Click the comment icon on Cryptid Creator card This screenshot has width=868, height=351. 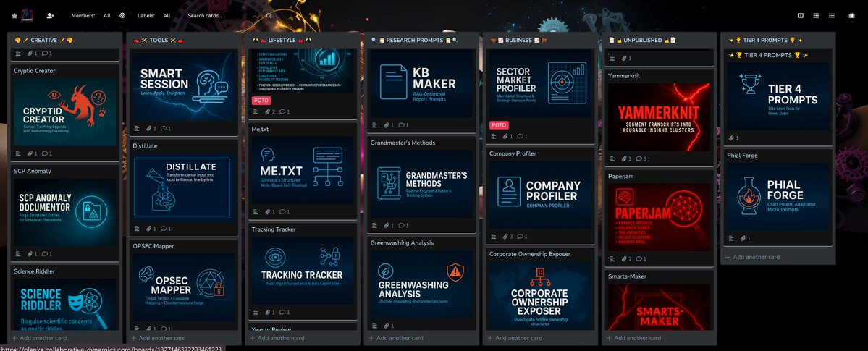(x=43, y=153)
